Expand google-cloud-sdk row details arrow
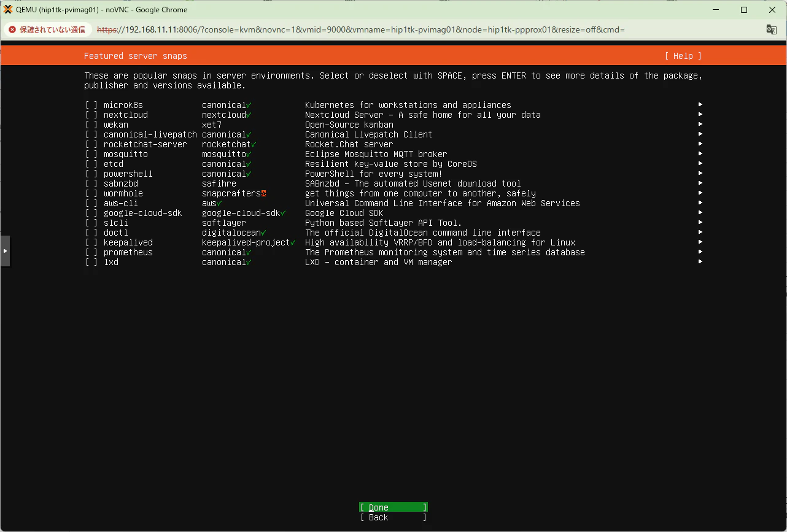 700,213
